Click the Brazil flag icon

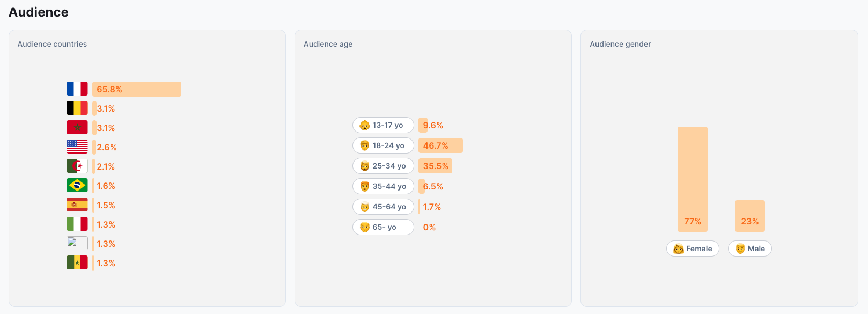pyautogui.click(x=77, y=185)
